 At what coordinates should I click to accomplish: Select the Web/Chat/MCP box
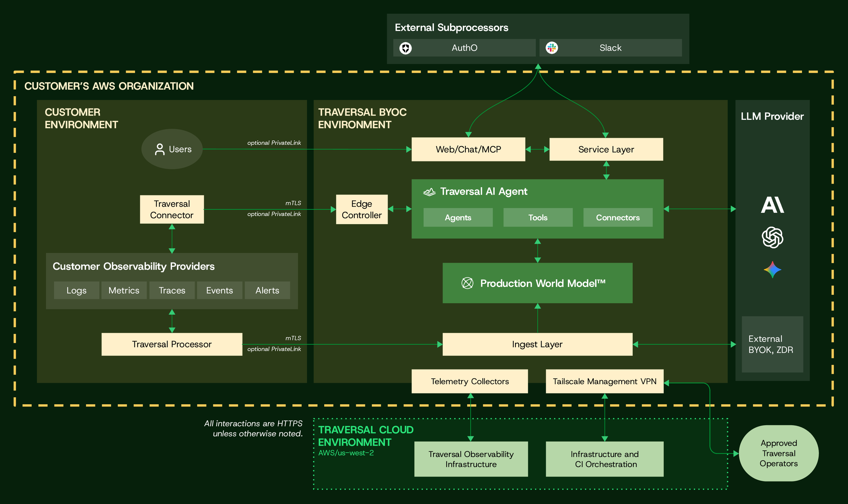point(468,149)
